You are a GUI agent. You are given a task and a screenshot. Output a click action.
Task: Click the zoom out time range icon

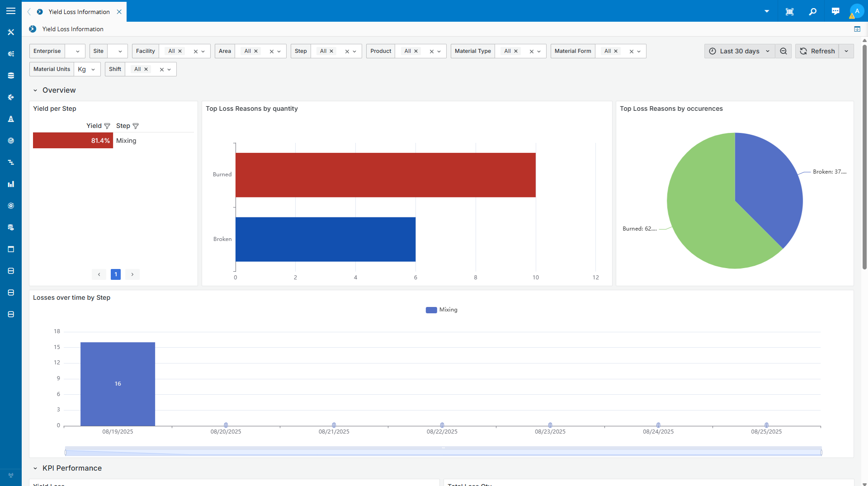tap(783, 51)
